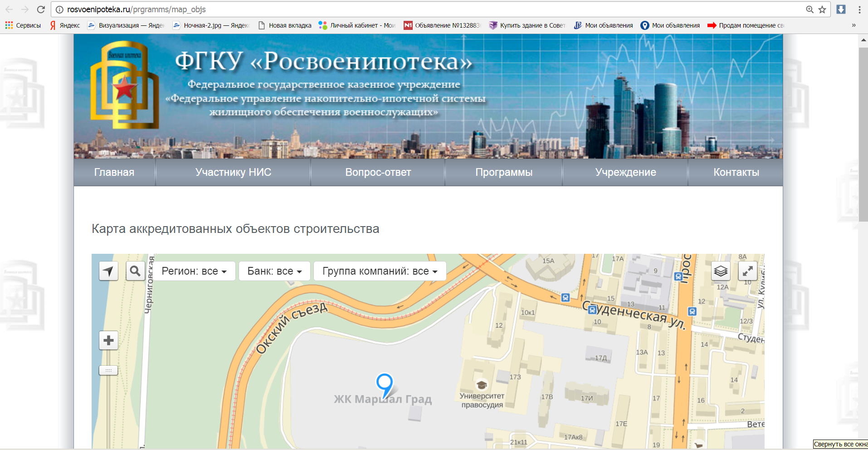
Task: Open the Продам помещение bookmark
Action: click(x=746, y=25)
